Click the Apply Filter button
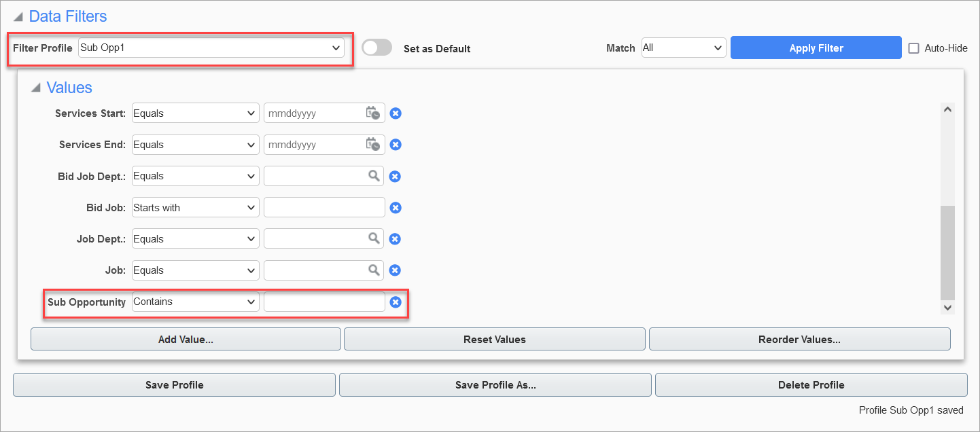 816,48
